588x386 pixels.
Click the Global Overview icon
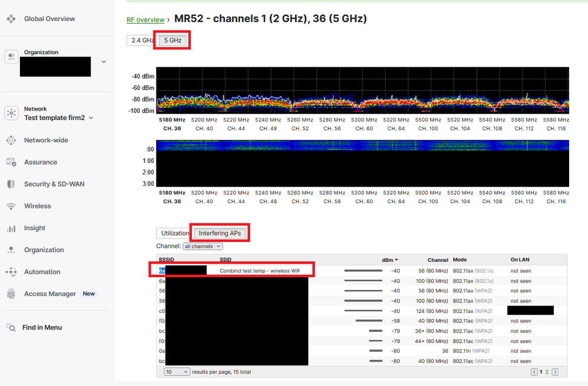coord(11,19)
